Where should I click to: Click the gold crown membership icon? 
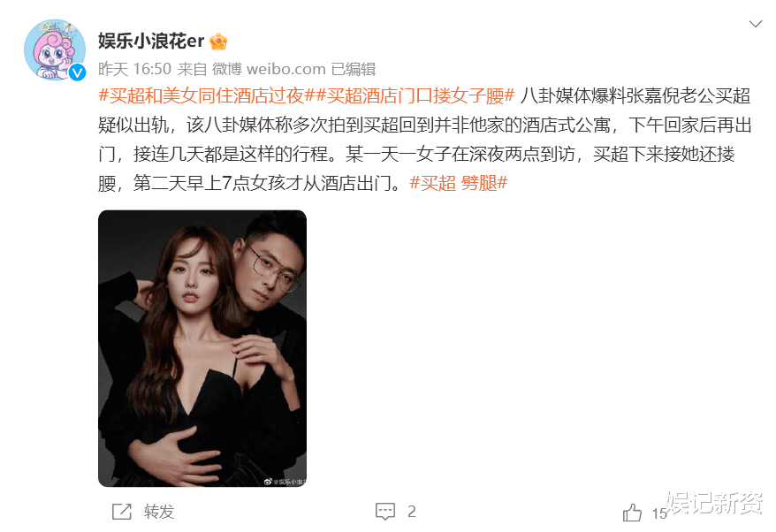218,42
